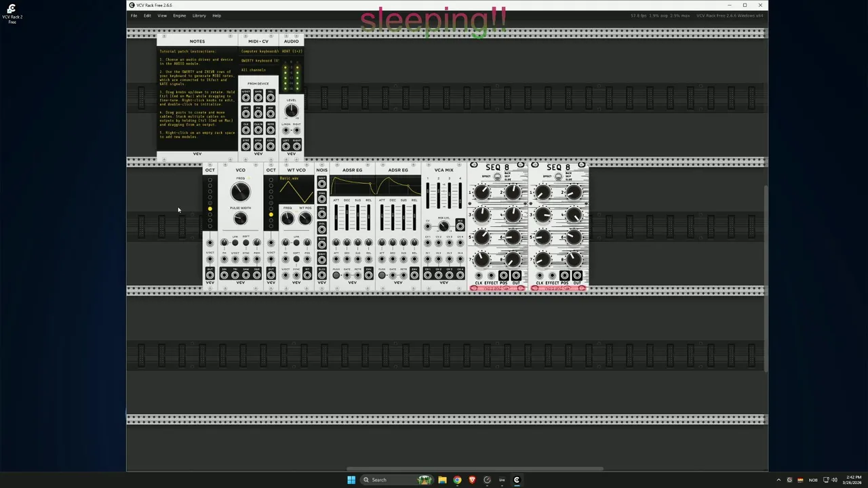
Task: Click the VCO TRI output port
Action: pos(235,275)
